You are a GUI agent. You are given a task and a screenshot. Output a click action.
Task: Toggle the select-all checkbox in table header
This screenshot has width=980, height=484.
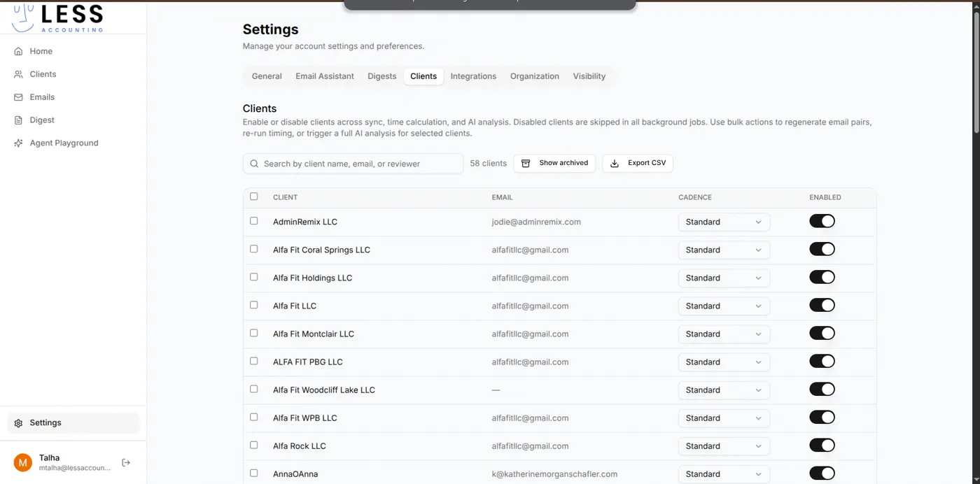[253, 197]
